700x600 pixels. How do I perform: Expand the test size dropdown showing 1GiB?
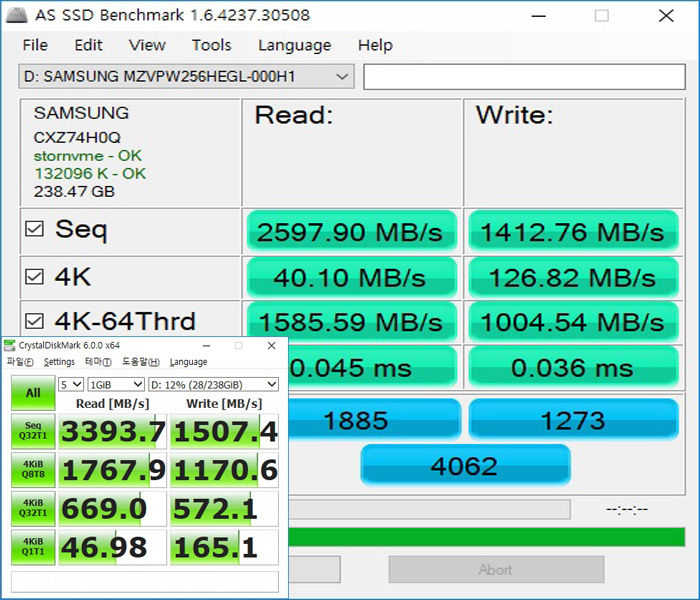coord(116,384)
